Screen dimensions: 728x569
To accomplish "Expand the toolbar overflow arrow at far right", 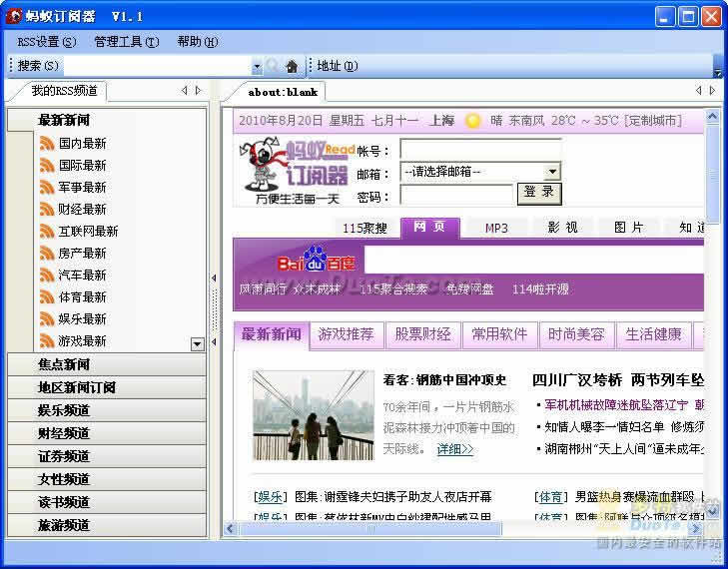I will pos(718,73).
